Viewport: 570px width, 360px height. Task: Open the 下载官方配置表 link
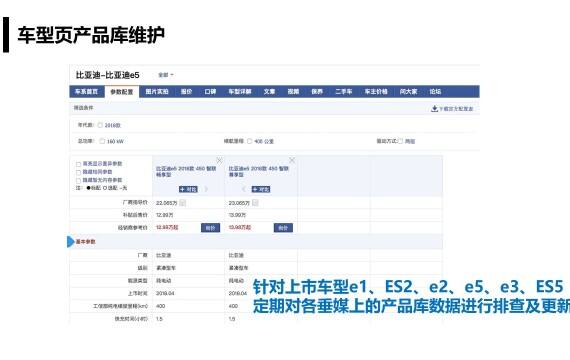[x=456, y=109]
